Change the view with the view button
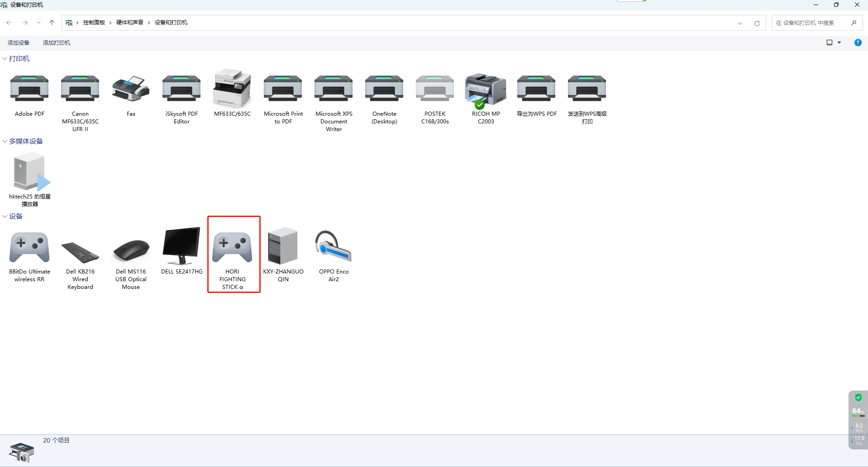This screenshot has height=467, width=868. point(830,42)
